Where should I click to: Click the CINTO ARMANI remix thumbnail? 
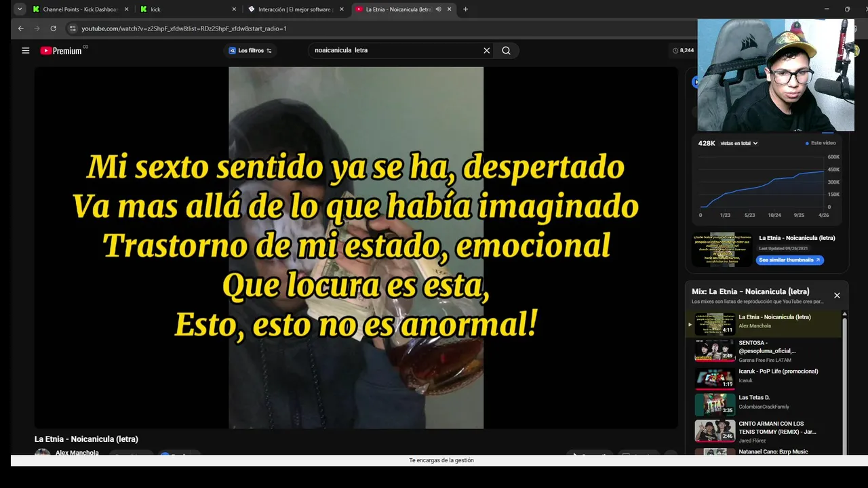715,431
